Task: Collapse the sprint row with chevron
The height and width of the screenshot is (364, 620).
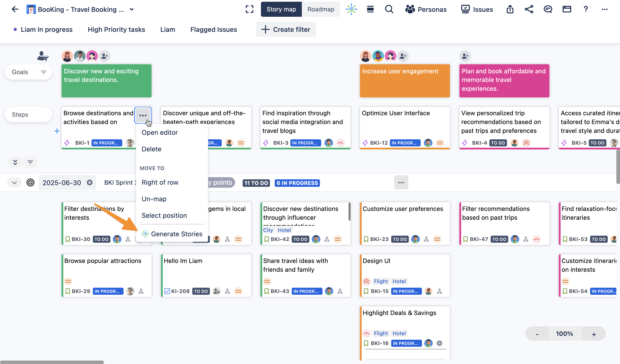Action: [14, 183]
